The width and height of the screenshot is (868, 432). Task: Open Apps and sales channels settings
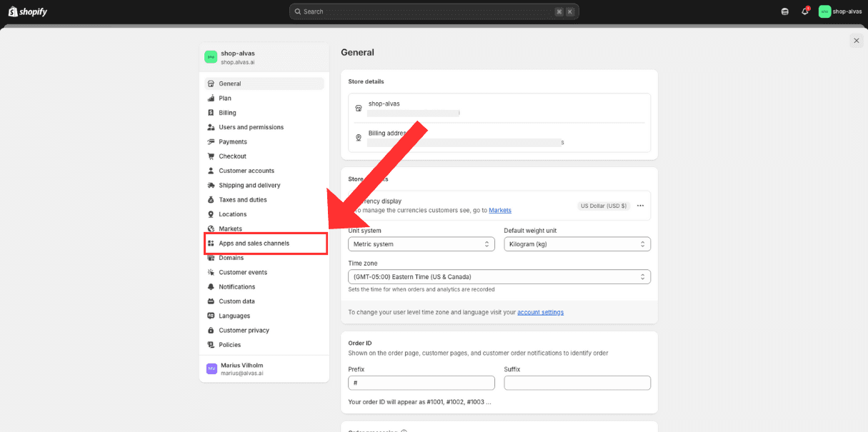pyautogui.click(x=264, y=243)
